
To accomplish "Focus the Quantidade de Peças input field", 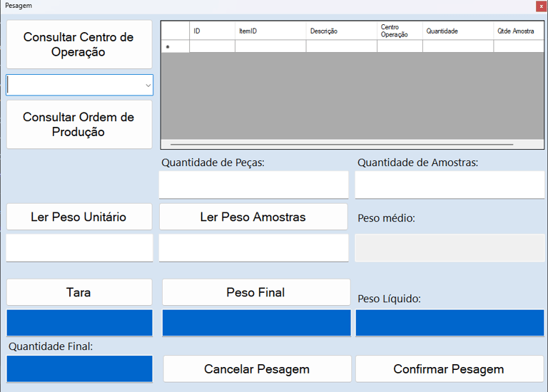I will pyautogui.click(x=254, y=185).
